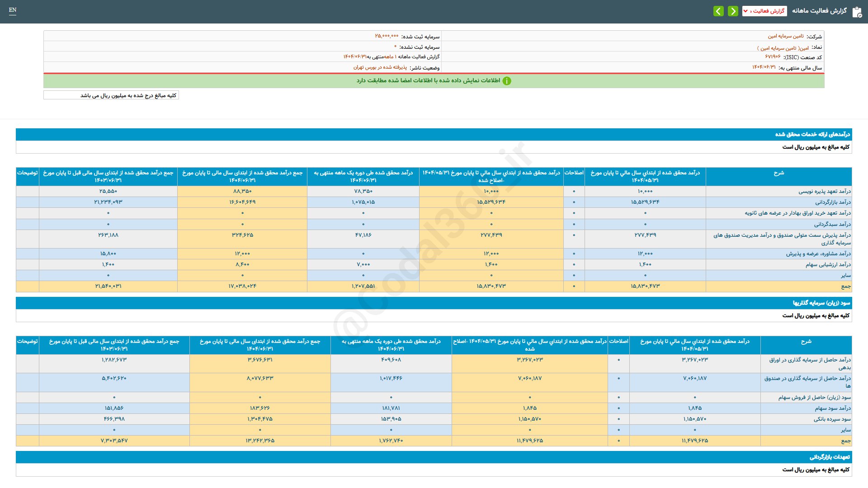Click the clipboard report icon in header
Screen dimensions: 868x488
[857, 12]
